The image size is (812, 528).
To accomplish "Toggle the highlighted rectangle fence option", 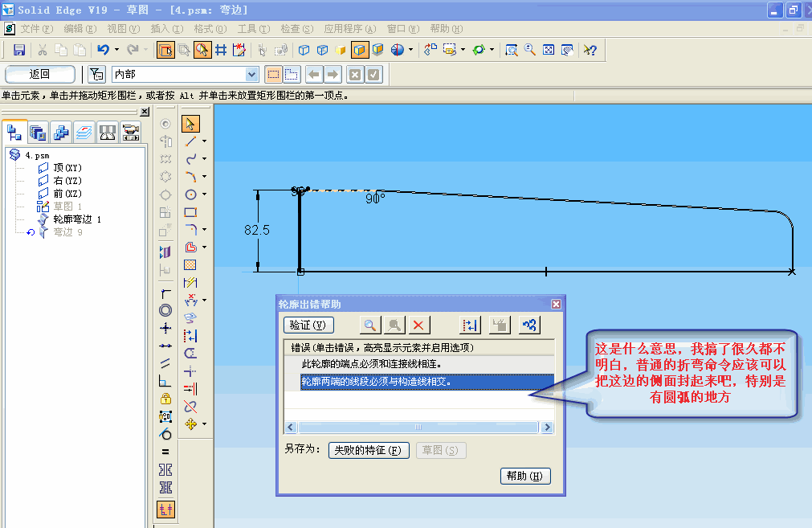I will coord(273,74).
